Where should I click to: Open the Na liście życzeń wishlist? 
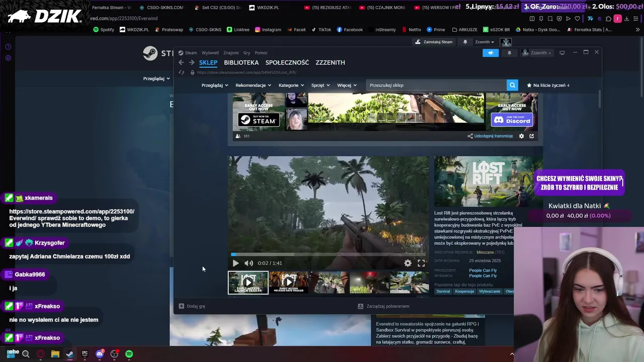[x=548, y=85]
